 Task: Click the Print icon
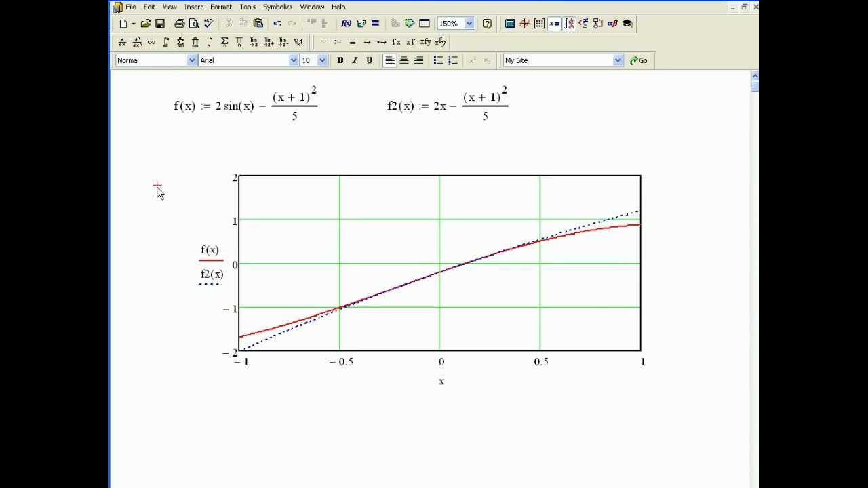click(179, 24)
